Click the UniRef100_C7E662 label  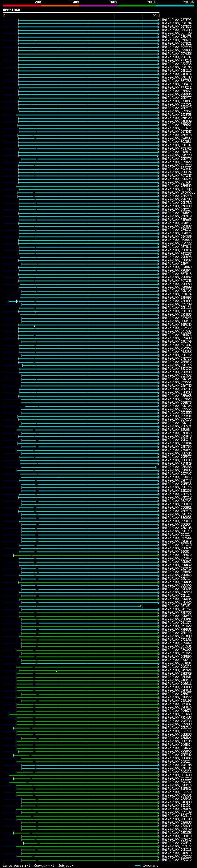tap(176, 91)
